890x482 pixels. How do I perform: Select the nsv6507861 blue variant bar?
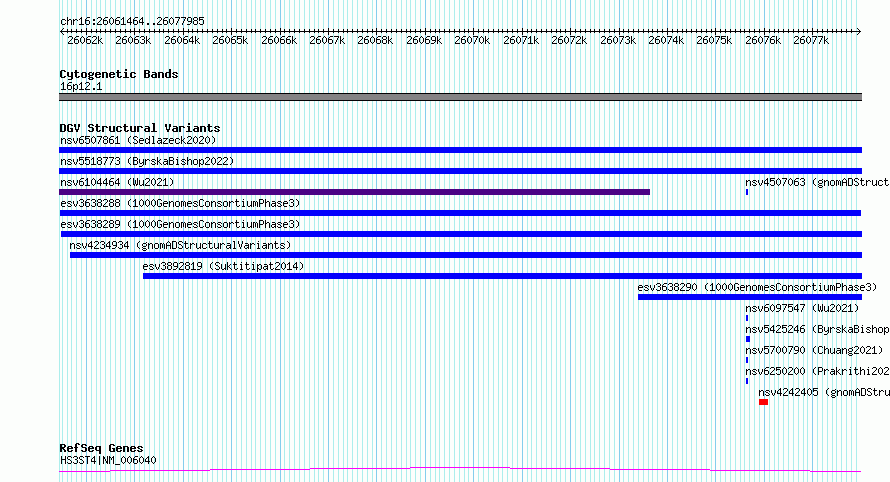coord(460,150)
